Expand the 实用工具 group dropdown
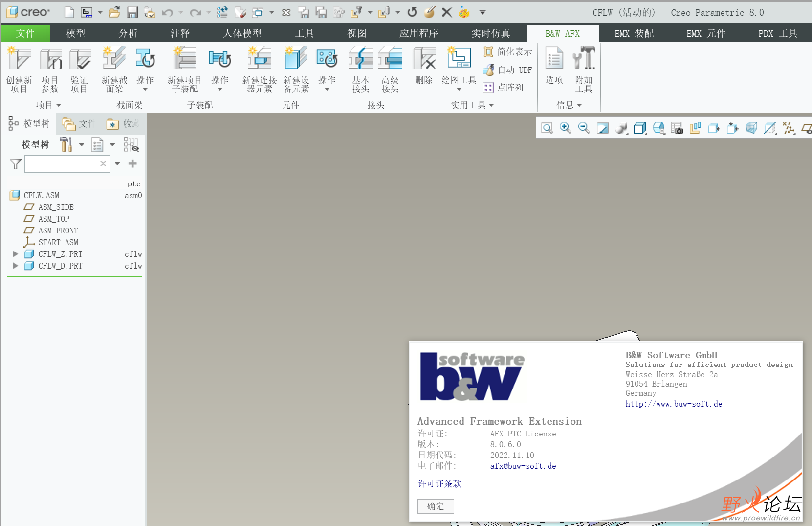This screenshot has width=812, height=526. 472,105
